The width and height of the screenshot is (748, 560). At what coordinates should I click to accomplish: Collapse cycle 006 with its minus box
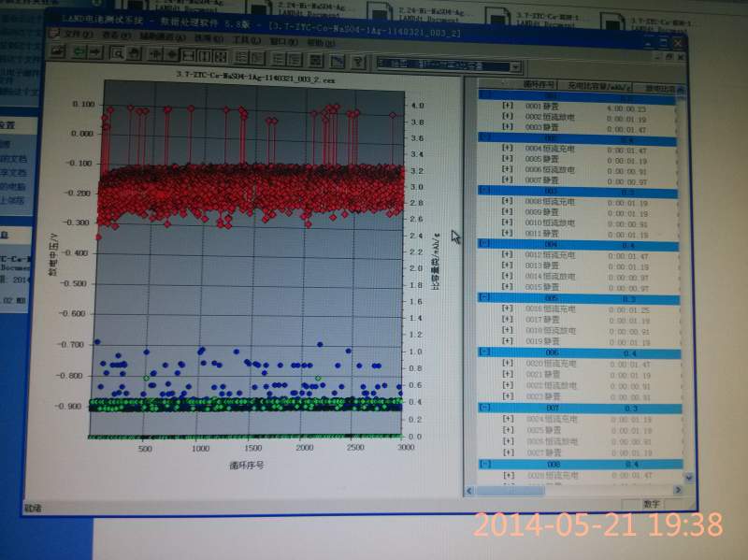coord(485,352)
